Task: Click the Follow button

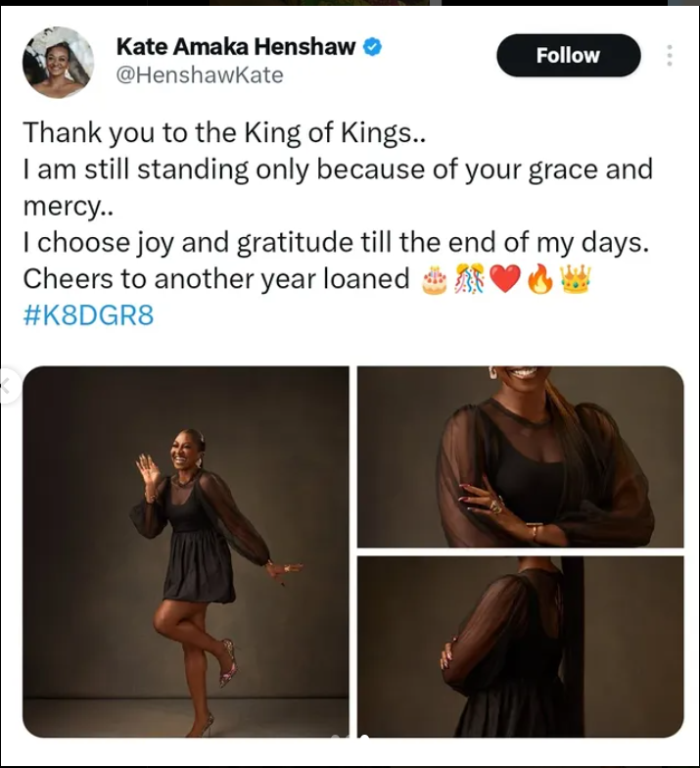Action: (x=568, y=55)
